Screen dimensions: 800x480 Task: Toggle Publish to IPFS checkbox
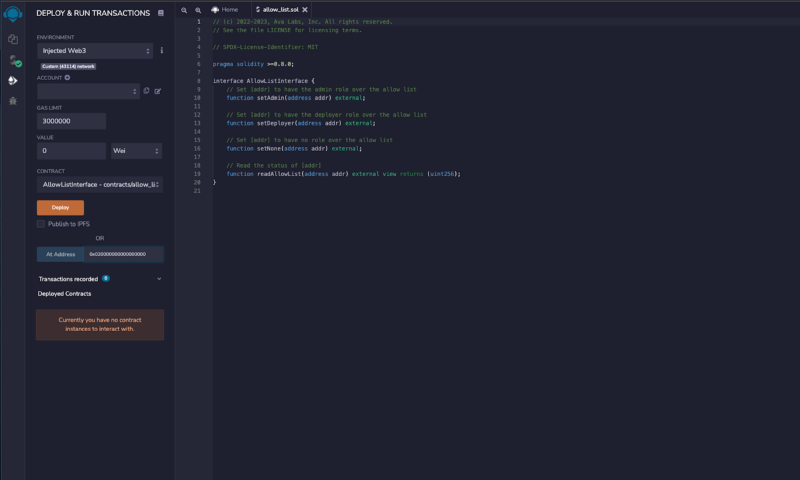[x=41, y=224]
